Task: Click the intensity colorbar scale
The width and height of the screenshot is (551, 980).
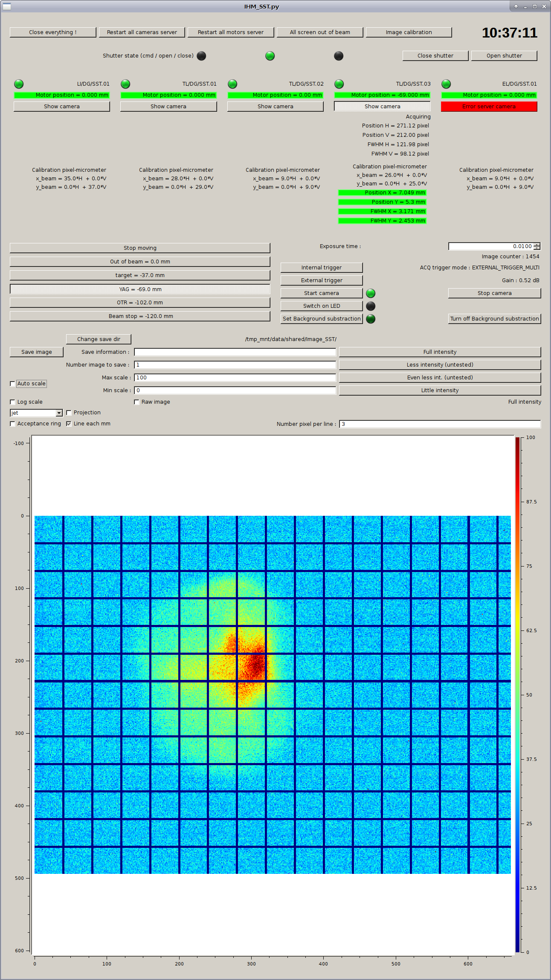Action: 517,694
